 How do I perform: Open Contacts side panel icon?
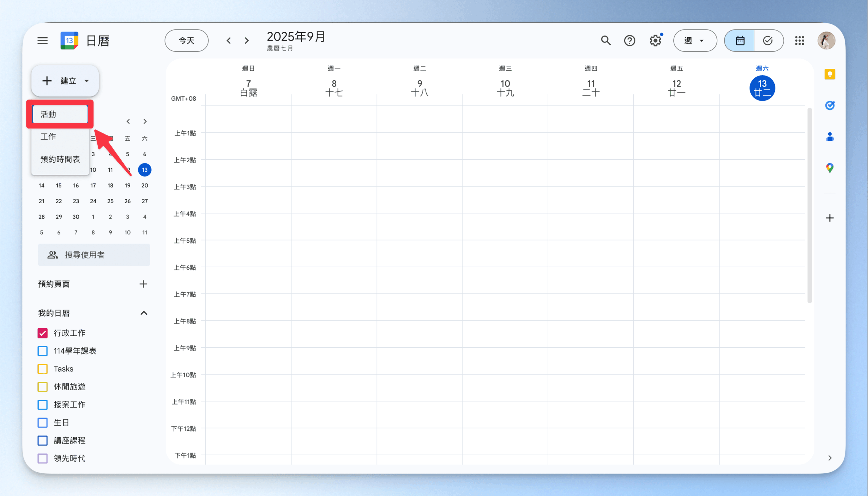[x=829, y=137]
